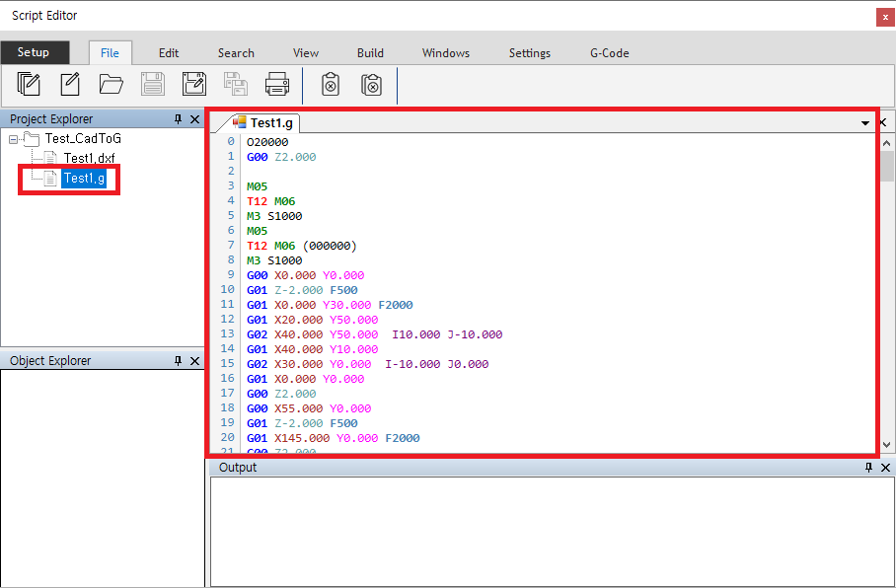The image size is (896, 588).
Task: Click the New Project icon in toolbar
Action: pyautogui.click(x=30, y=85)
